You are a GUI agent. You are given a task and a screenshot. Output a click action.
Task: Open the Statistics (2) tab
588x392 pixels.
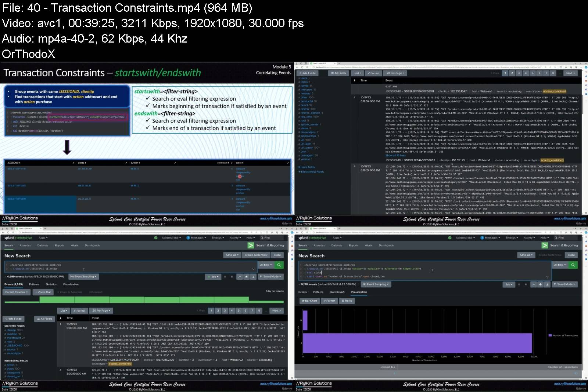(x=337, y=292)
